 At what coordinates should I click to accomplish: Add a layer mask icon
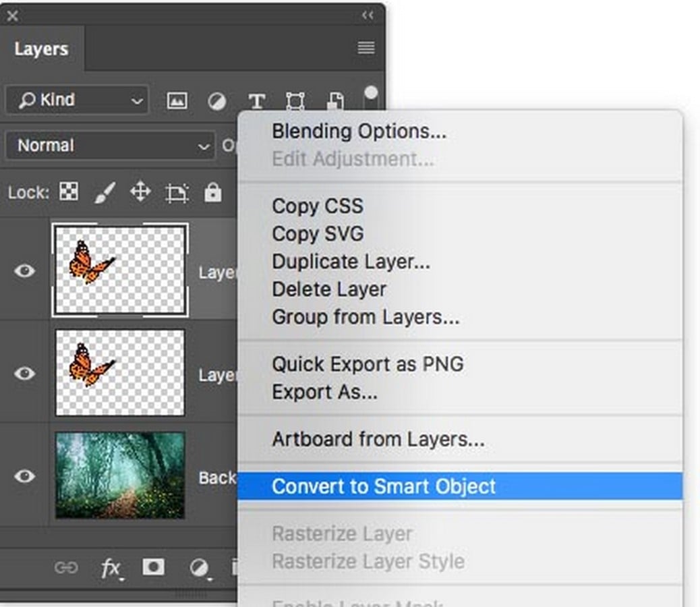[x=153, y=567]
